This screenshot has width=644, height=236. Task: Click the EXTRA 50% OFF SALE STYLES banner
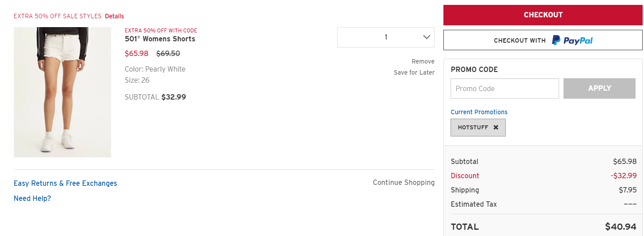point(57,16)
